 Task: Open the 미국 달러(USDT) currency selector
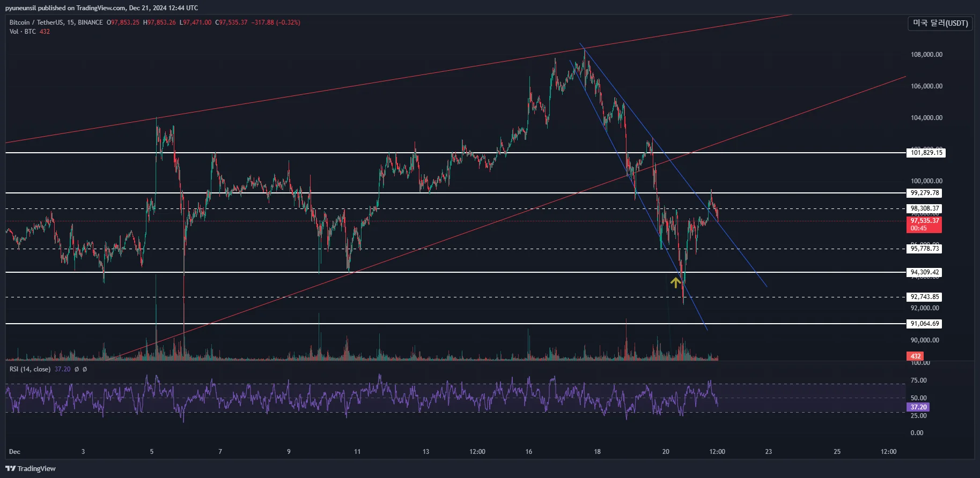[x=940, y=23]
